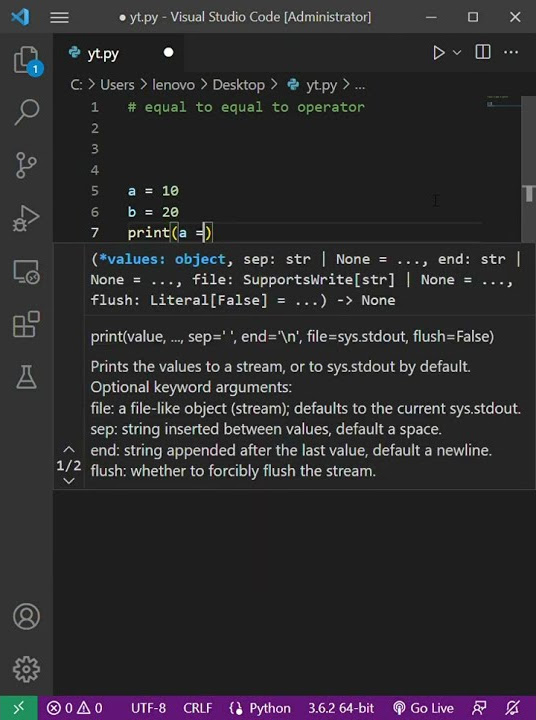Viewport: 536px width, 720px height.
Task: Open the Testing flask icon
Action: 26,377
